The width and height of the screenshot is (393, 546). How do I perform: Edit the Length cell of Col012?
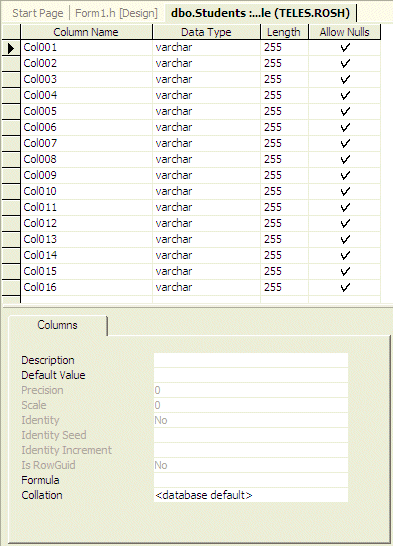point(284,224)
